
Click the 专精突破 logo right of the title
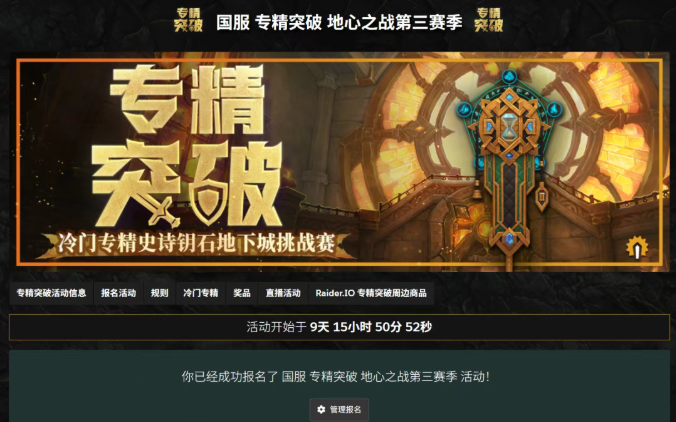(x=488, y=20)
